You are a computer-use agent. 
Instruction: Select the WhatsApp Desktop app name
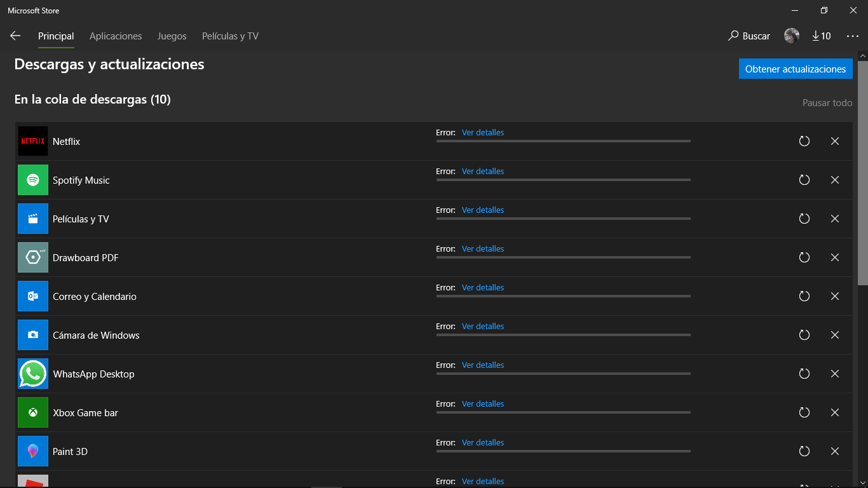click(x=93, y=374)
